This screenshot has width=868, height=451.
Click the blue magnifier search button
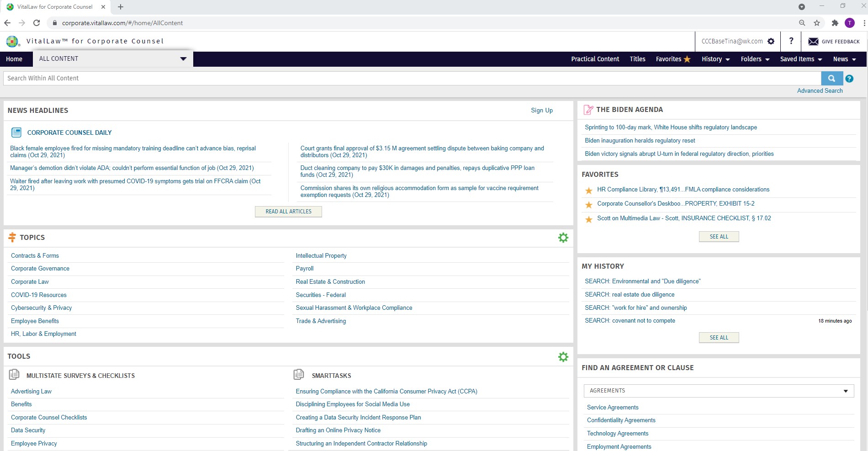click(x=831, y=79)
